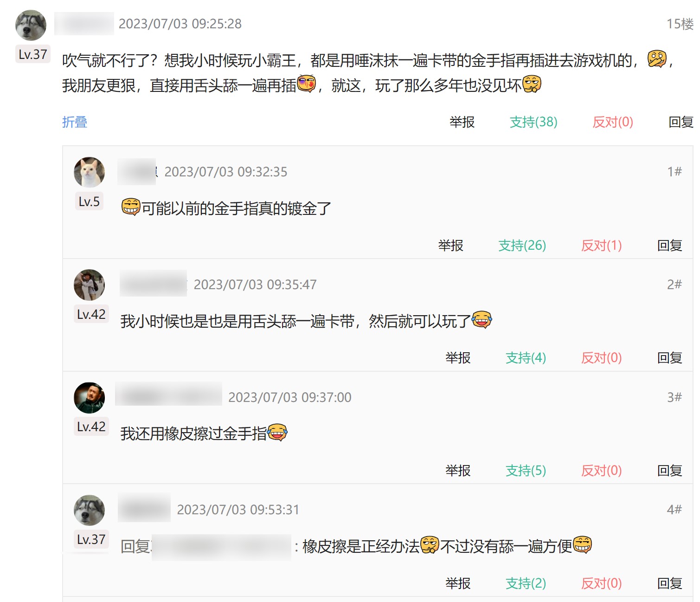Oppose the main comment via 反对(0)
Screen dimensions: 700x602
point(613,122)
